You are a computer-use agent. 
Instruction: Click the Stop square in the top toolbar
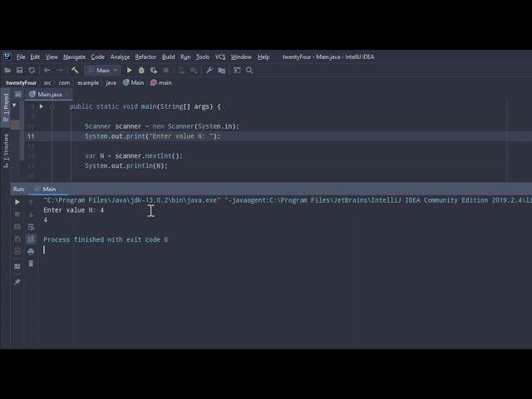click(x=166, y=70)
